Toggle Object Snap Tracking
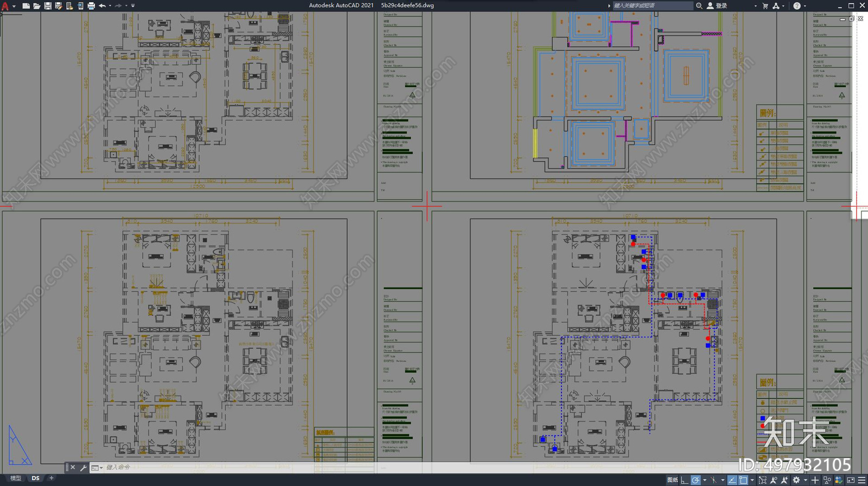Screen dimensions: 868x486 tap(732, 480)
